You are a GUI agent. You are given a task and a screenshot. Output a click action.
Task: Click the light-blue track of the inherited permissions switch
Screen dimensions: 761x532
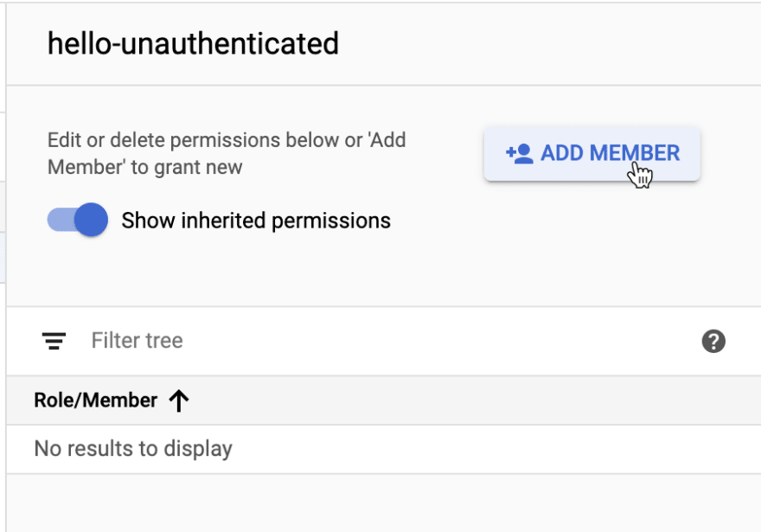[61, 220]
